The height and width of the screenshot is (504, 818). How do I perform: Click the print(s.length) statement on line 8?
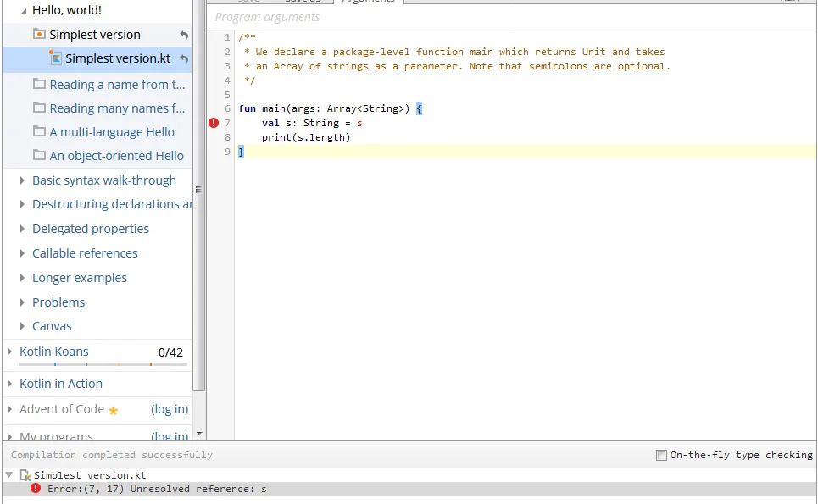click(306, 137)
